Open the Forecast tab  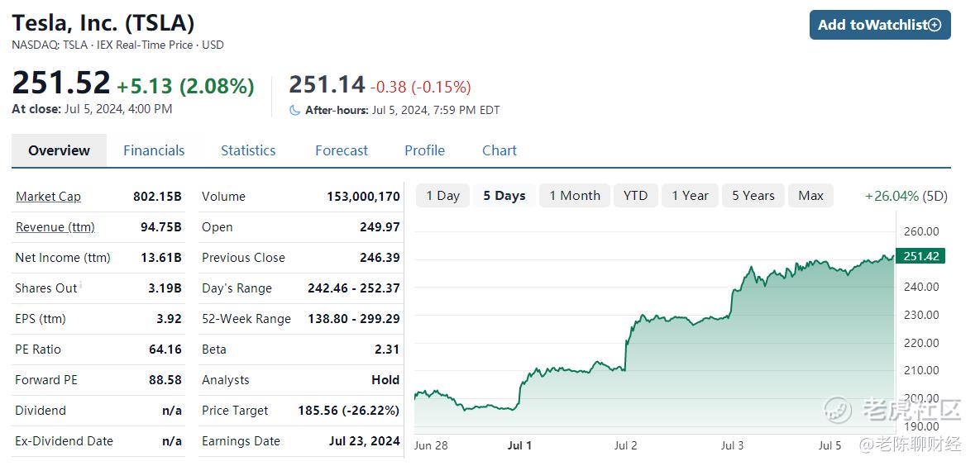tap(342, 150)
